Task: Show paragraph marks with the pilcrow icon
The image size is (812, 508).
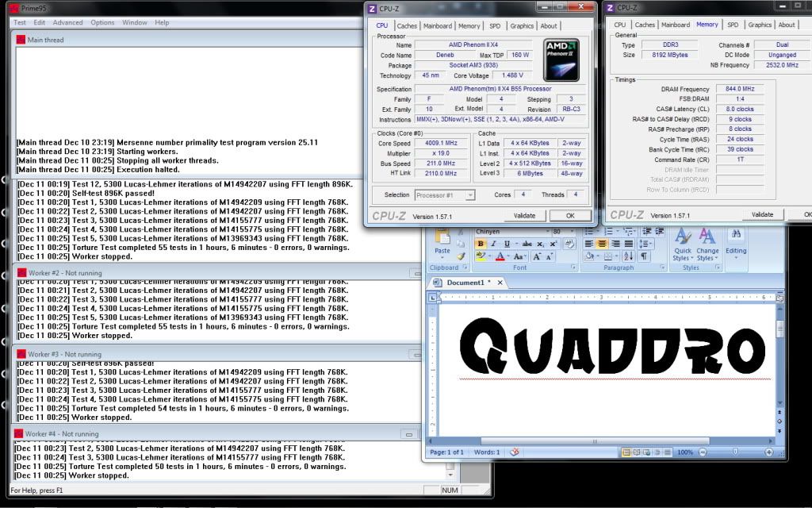Action: [x=644, y=256]
